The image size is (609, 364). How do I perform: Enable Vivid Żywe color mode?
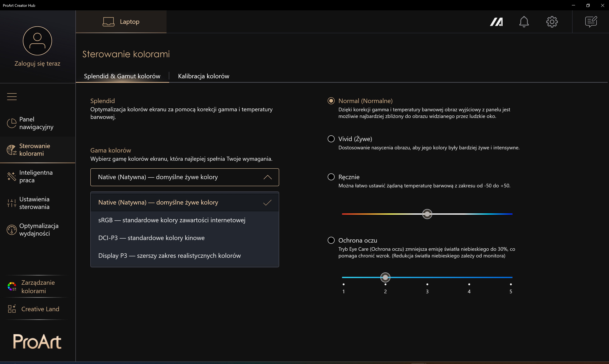tap(331, 139)
